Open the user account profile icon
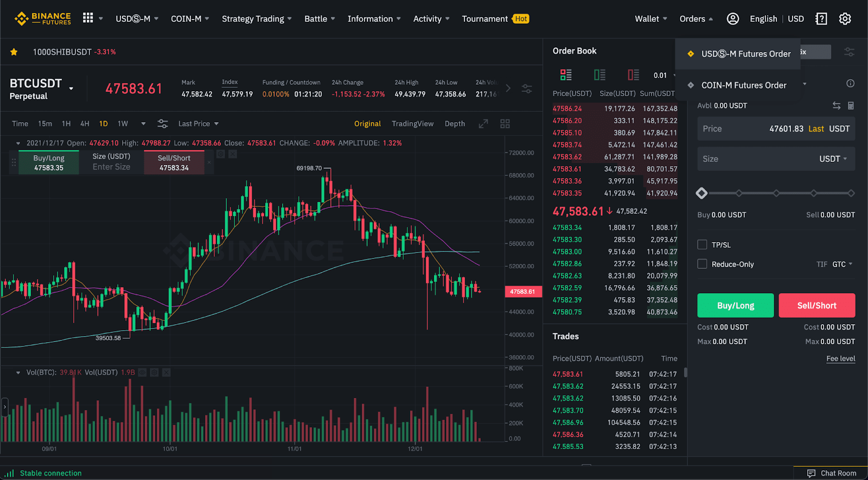868x480 pixels. 733,18
